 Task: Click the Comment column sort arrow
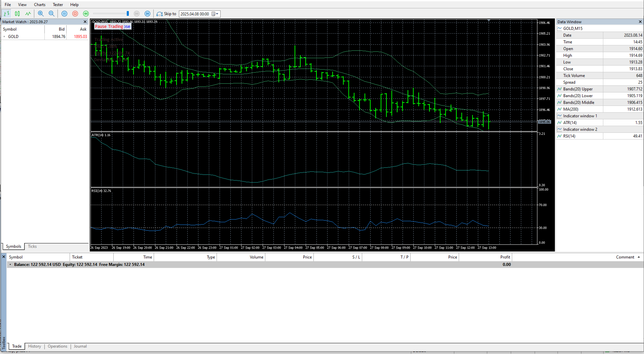639,257
